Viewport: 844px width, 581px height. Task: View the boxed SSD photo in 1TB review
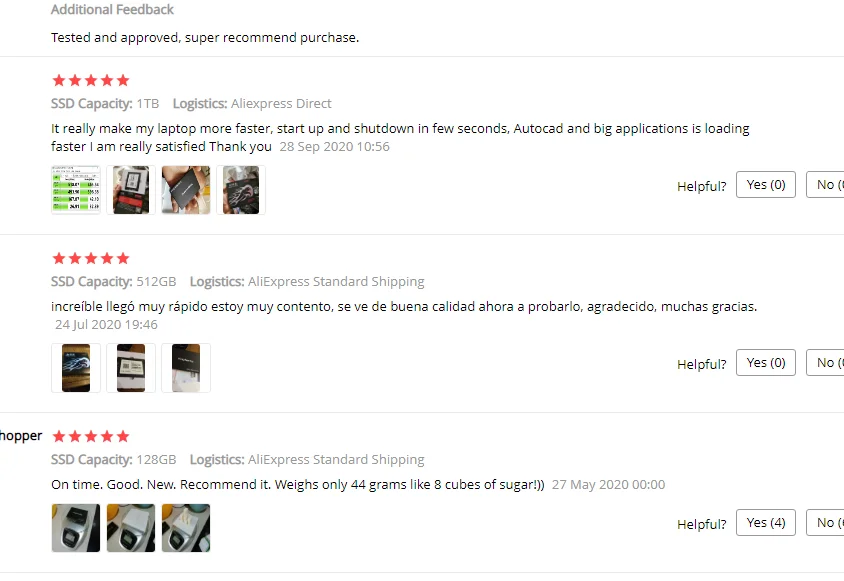click(x=131, y=190)
